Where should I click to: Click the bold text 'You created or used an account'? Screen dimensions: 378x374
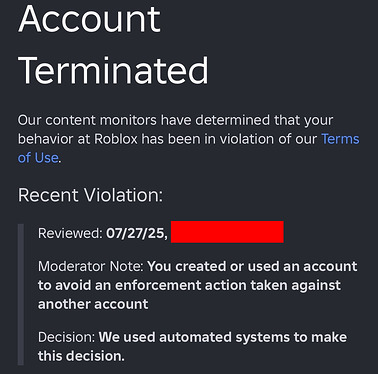pos(252,266)
